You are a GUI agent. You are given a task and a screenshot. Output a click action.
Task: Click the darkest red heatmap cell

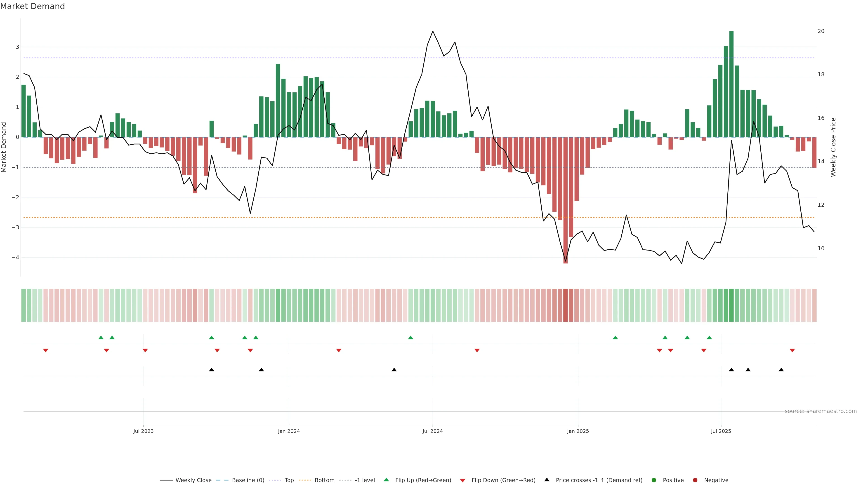[x=565, y=305]
